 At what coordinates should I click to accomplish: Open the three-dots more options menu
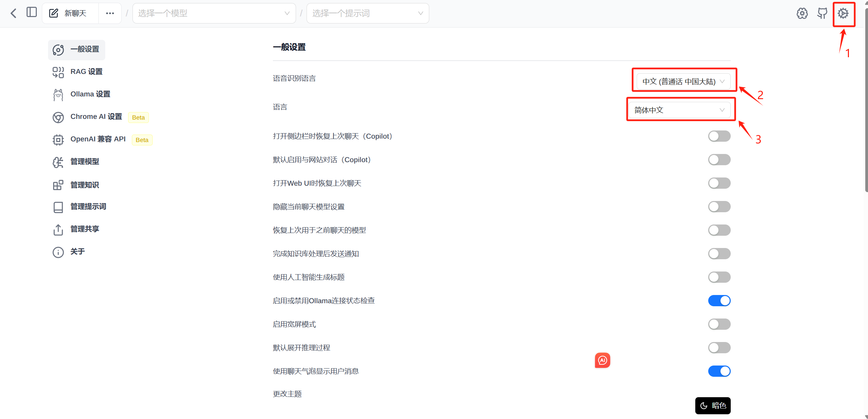click(x=110, y=13)
